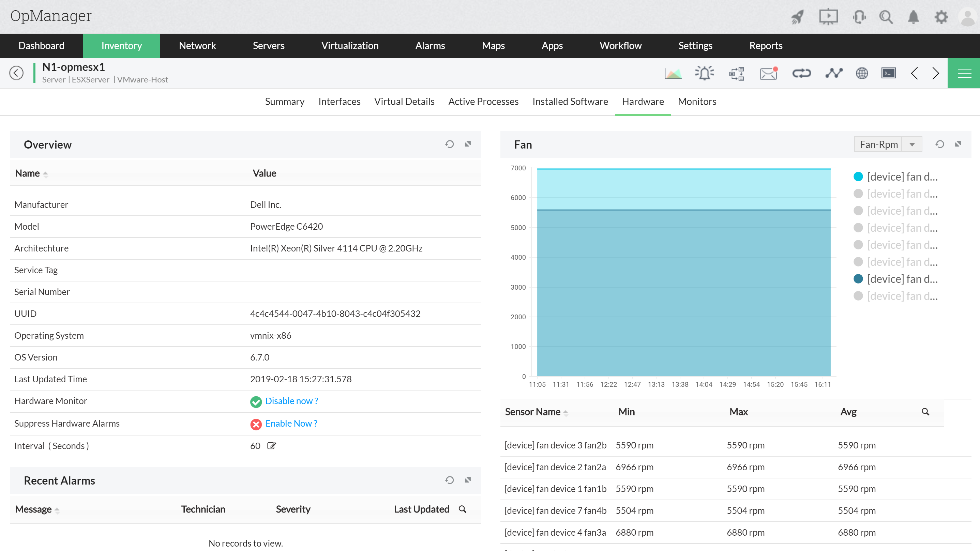Click the alarm bell icon in device toolbar
Screen dimensions: 980x551
pyautogui.click(x=704, y=73)
